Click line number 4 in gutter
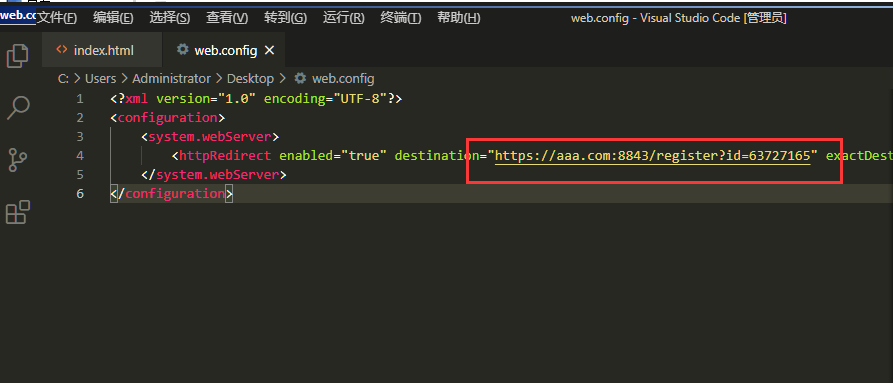Screen dimensions: 893x383 [x=80, y=155]
